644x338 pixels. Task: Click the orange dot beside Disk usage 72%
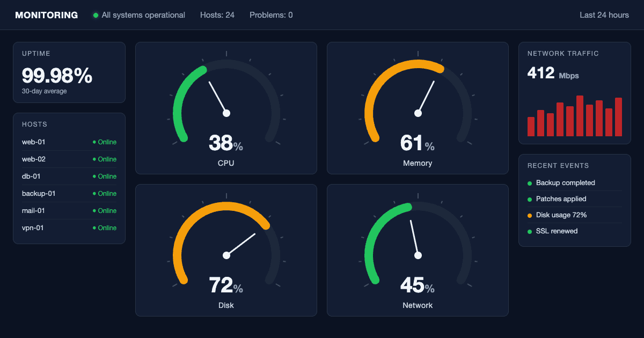(530, 216)
